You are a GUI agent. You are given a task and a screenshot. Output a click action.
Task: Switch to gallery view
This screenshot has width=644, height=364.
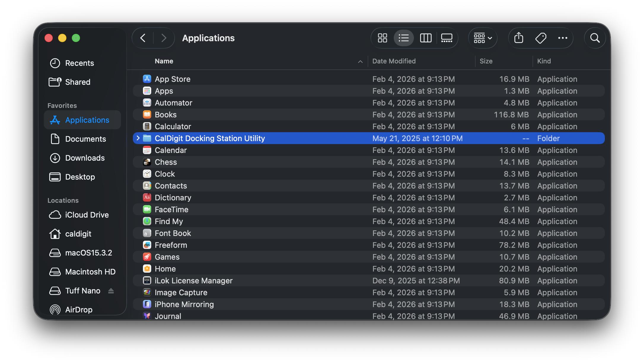tap(447, 38)
